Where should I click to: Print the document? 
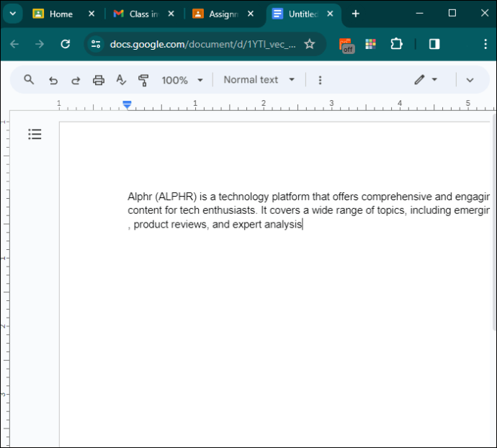coord(99,80)
